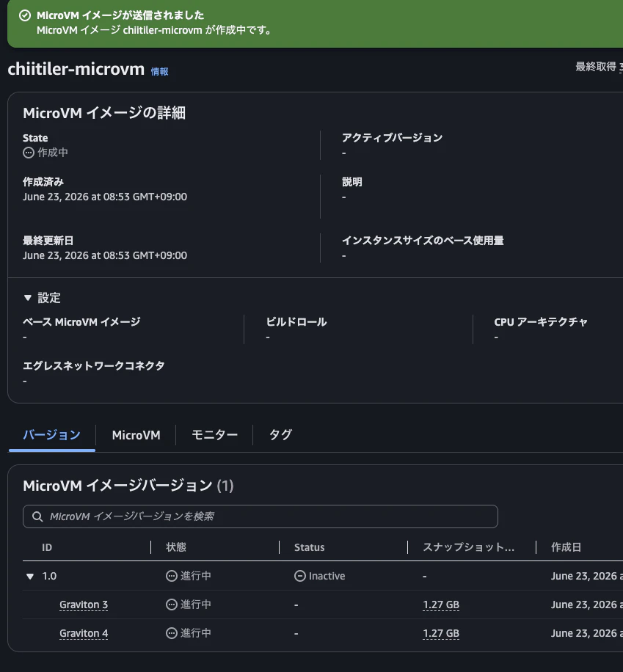Click the Graviton 3 link
The width and height of the screenshot is (623, 672).
tap(84, 605)
